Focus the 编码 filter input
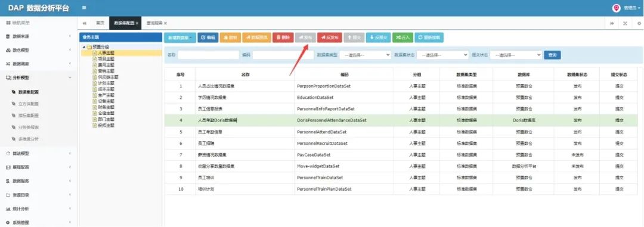This screenshot has width=644, height=227. (283, 55)
